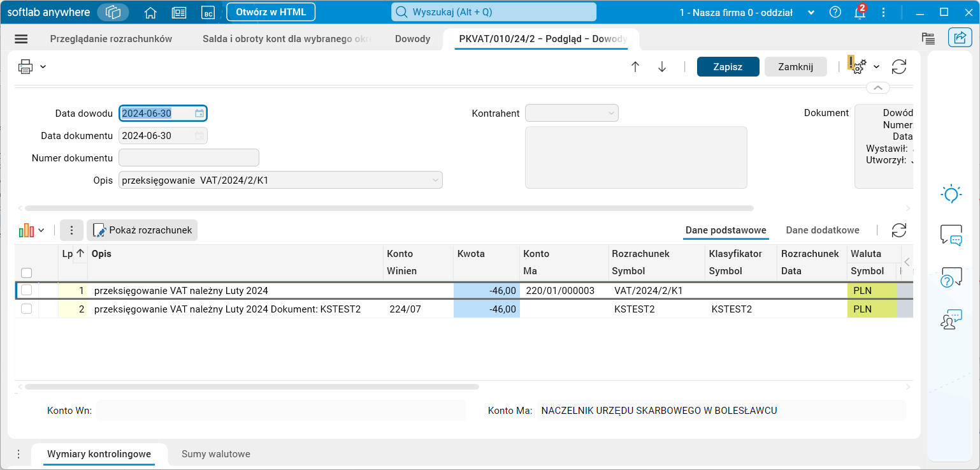Toggle the select-all checkbox in the grid header
980x470 pixels.
tap(27, 273)
